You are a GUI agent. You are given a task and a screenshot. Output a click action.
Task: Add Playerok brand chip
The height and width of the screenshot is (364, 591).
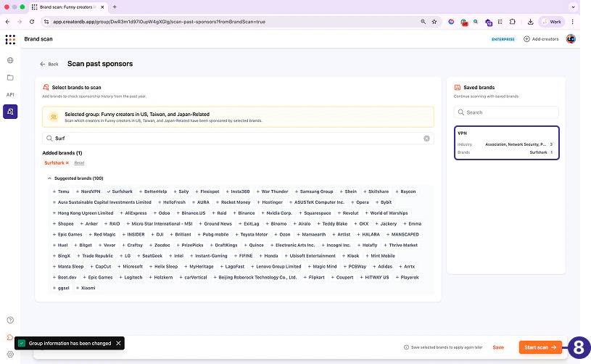[407, 277]
